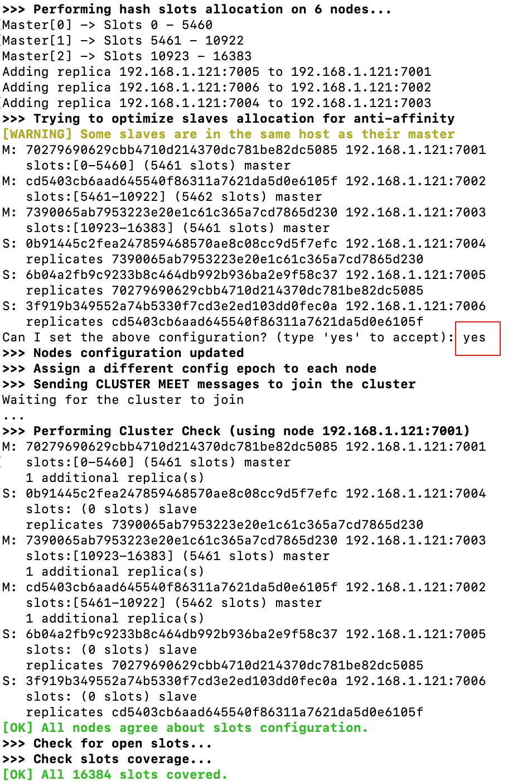Click 'Performing Cluster Check' header line

coord(236,431)
